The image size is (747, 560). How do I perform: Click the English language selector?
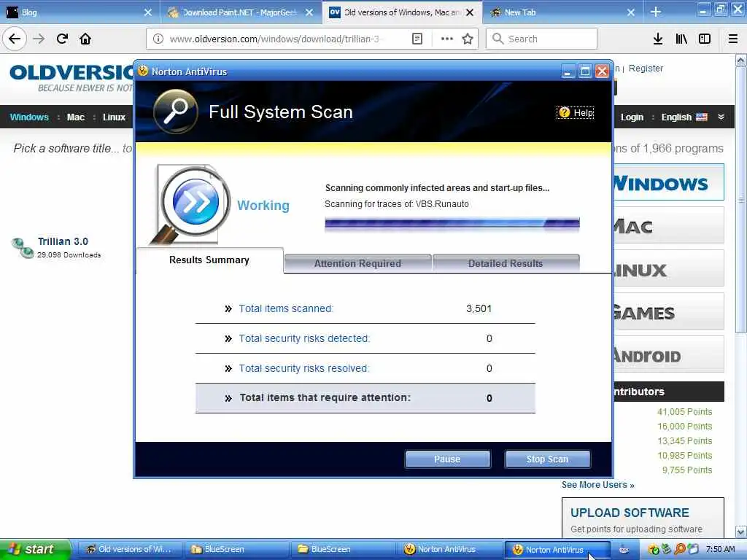pyautogui.click(x=676, y=117)
